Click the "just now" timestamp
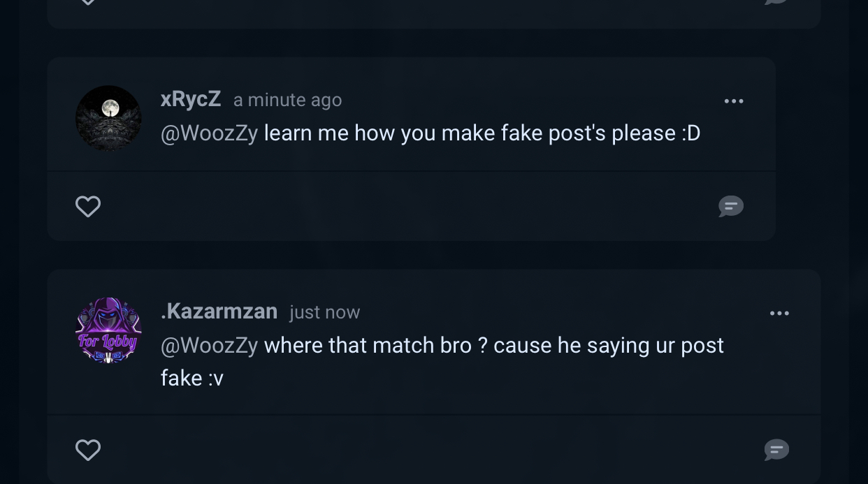The height and width of the screenshot is (484, 868). coord(324,312)
